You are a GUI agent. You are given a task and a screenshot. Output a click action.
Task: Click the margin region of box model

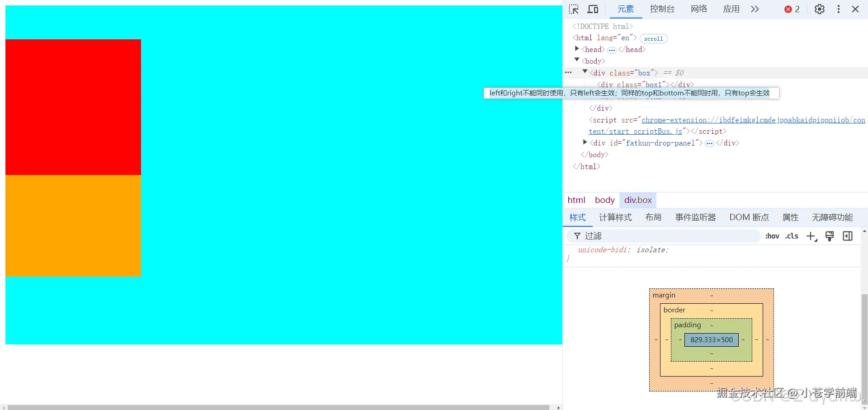click(x=711, y=296)
